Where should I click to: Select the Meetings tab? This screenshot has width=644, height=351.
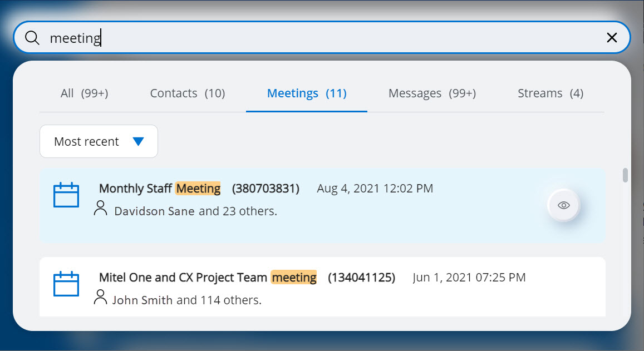coord(307,93)
